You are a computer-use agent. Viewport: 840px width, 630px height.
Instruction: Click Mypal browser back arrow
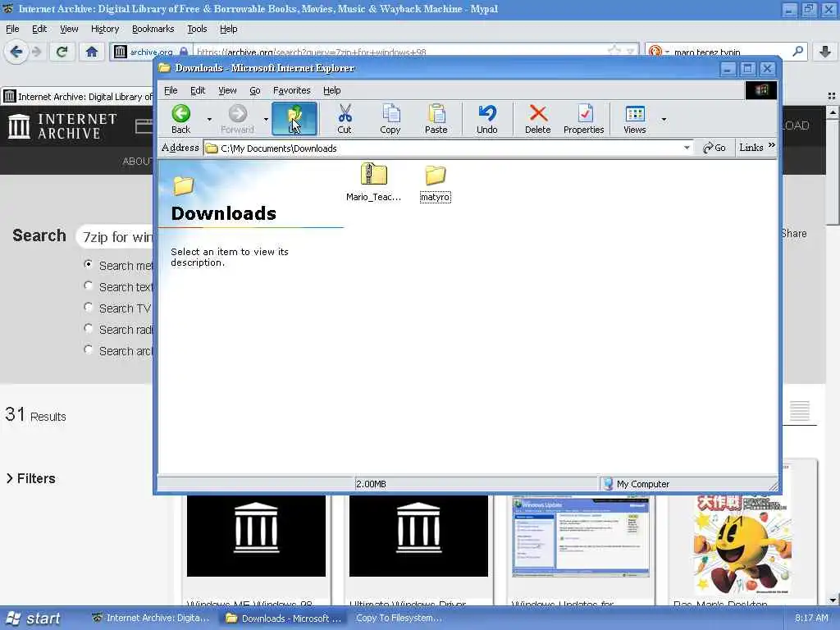click(x=16, y=52)
